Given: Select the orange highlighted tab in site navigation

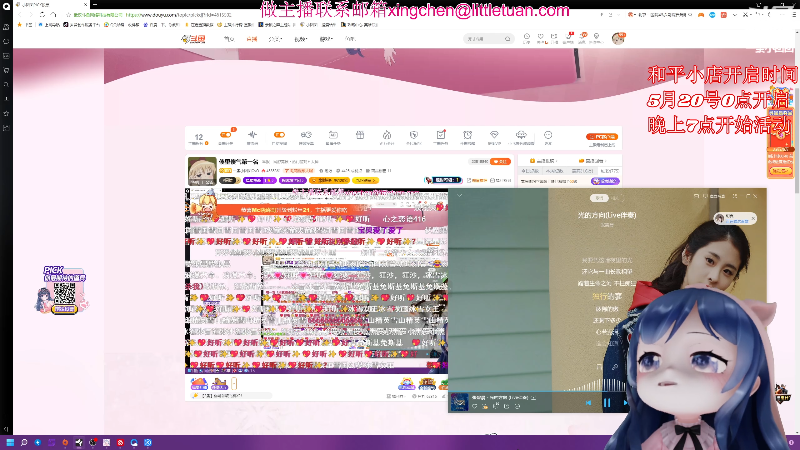Looking at the screenshot, I should (252, 39).
